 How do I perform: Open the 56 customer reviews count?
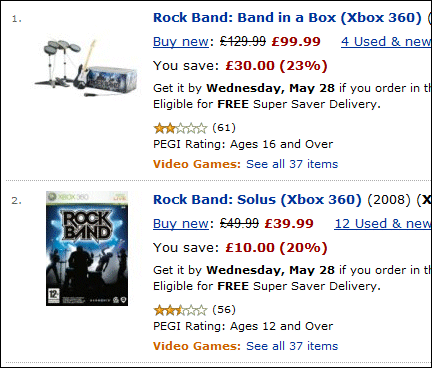[x=224, y=310]
